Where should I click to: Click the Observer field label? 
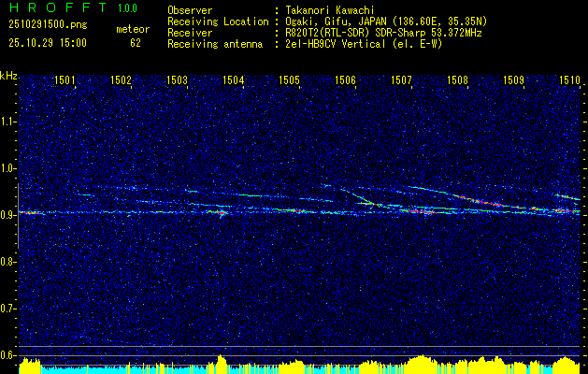click(x=190, y=10)
